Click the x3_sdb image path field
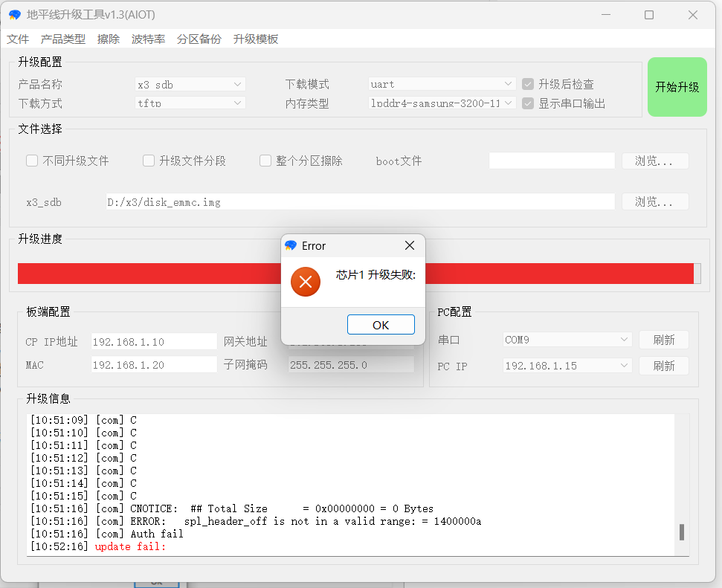Screen dimensions: 722x588 point(360,201)
